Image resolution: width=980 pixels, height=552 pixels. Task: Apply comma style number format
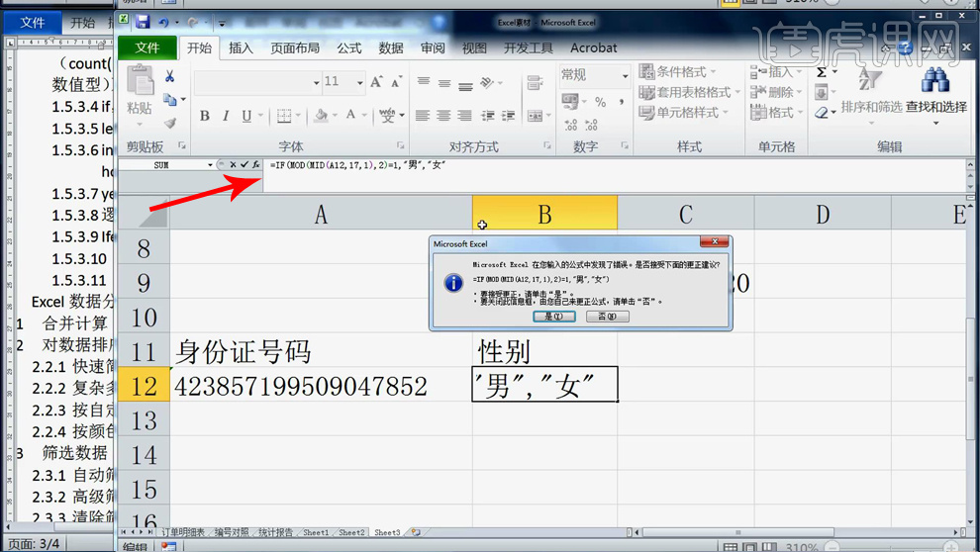[x=622, y=101]
